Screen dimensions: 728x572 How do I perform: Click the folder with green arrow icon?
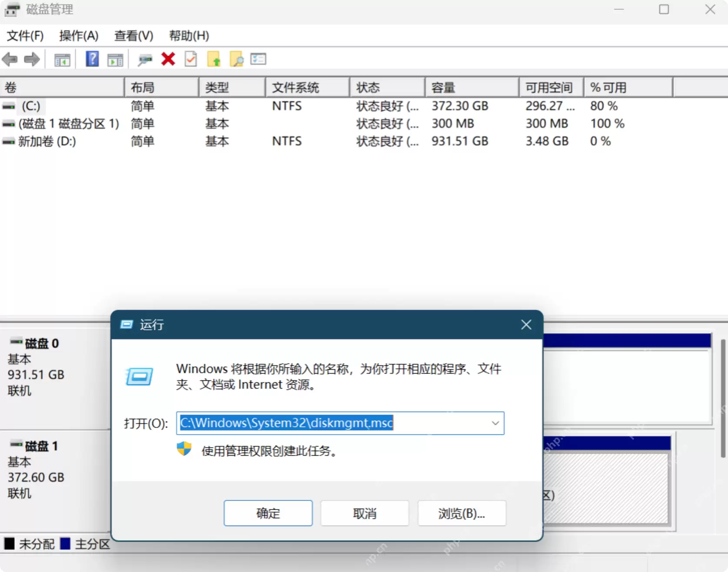(x=214, y=59)
